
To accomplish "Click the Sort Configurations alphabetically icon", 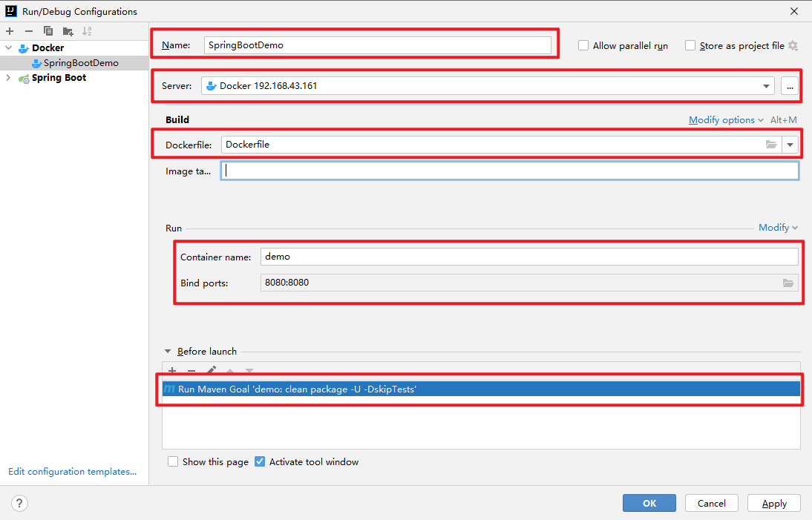I will click(x=87, y=31).
